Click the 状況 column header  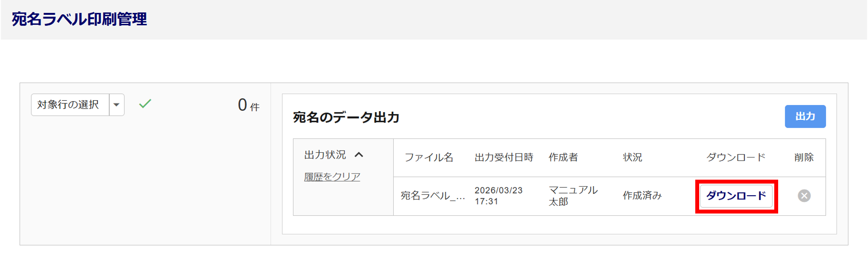(x=632, y=157)
